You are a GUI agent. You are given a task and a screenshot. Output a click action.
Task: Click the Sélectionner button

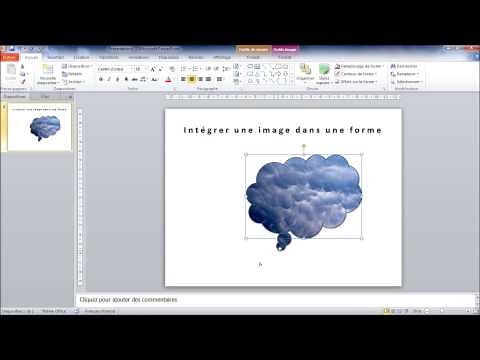(407, 82)
